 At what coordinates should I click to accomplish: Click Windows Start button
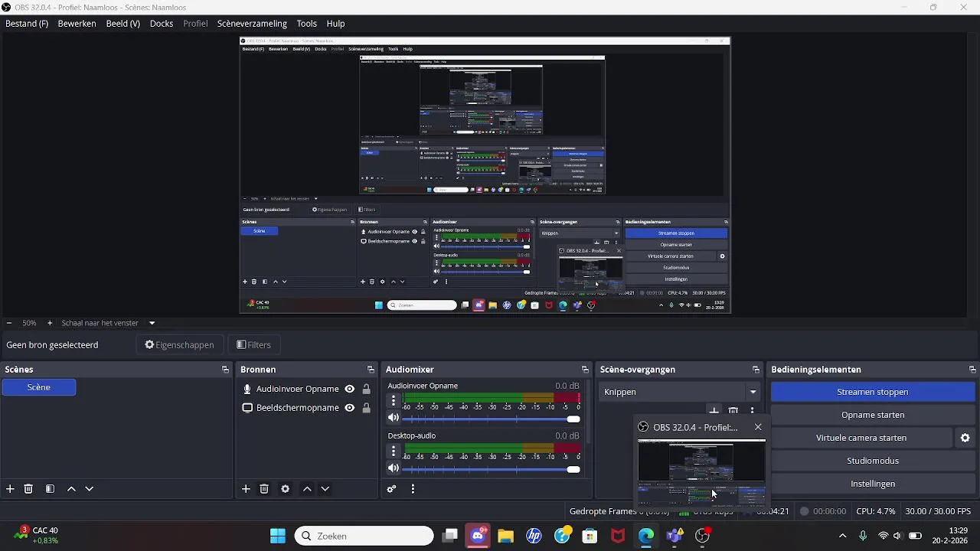pyautogui.click(x=277, y=536)
